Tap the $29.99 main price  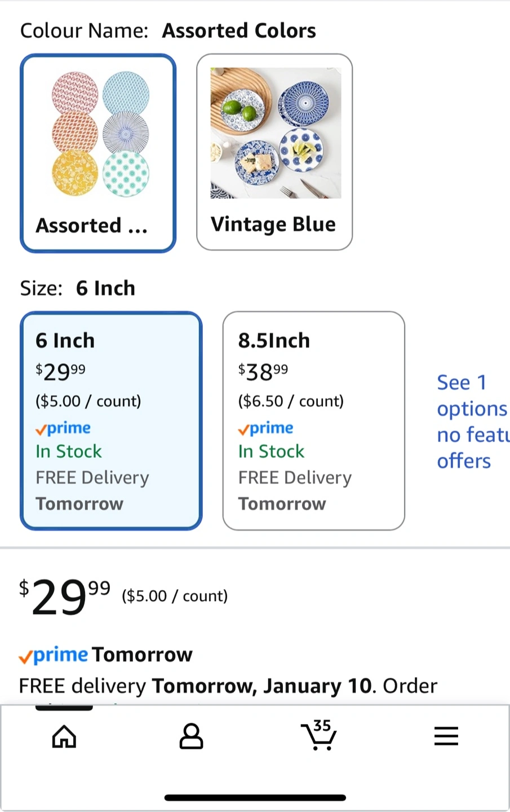point(65,597)
